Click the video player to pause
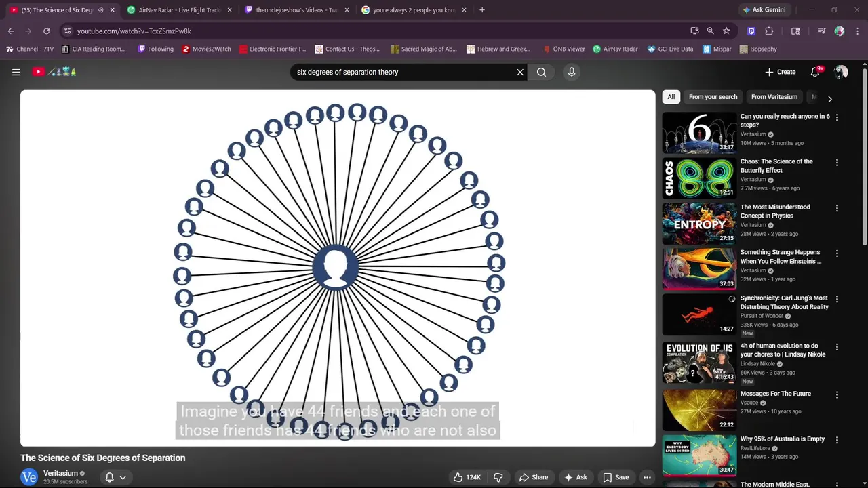 (338, 268)
